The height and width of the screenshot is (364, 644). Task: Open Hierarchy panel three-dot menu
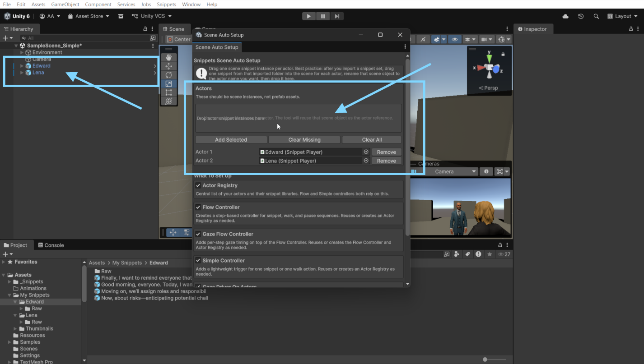(x=153, y=29)
